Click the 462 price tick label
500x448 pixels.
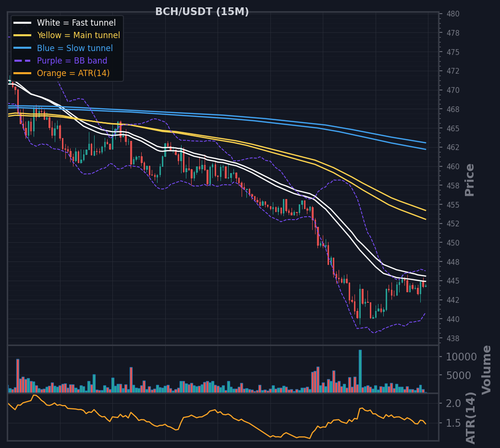[453, 147]
